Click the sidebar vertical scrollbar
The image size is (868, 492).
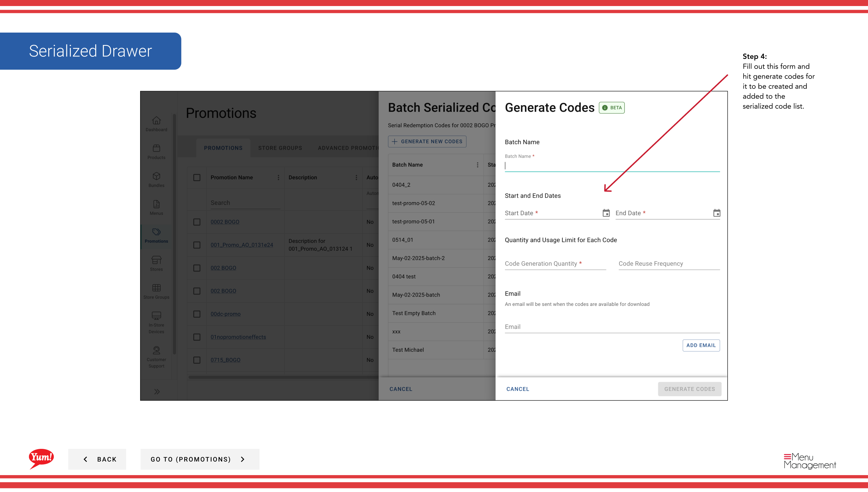(x=174, y=234)
